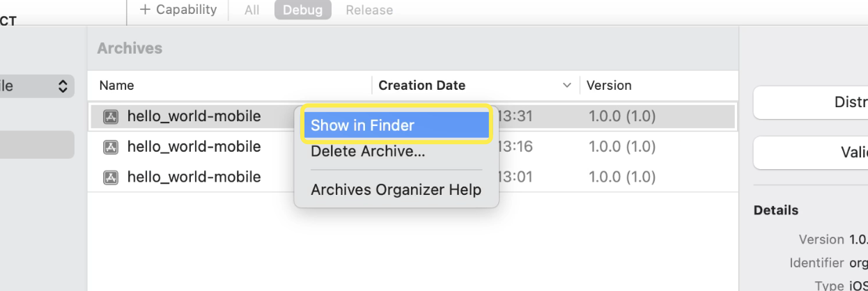868x291 pixels.
Task: Click the Creation Date column header
Action: 422,86
